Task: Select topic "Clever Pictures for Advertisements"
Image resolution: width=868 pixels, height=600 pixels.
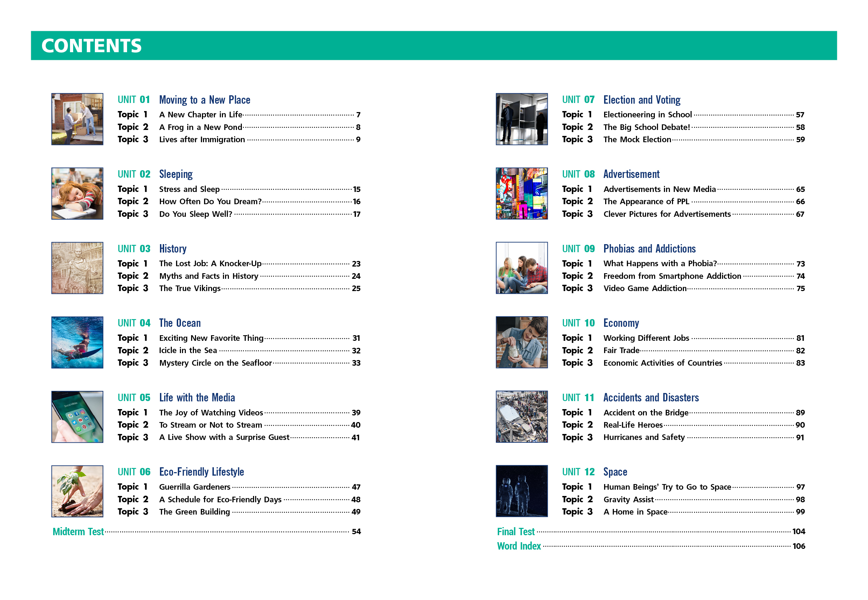Action: (667, 214)
